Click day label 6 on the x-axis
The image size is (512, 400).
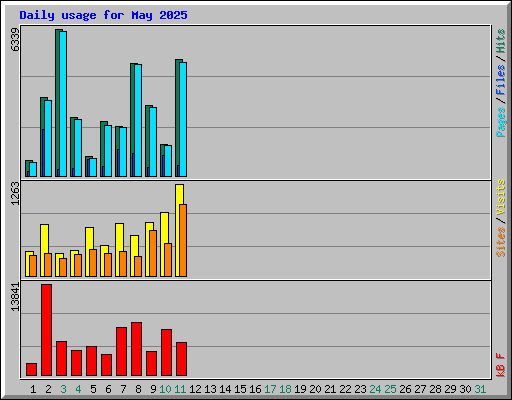point(108,389)
